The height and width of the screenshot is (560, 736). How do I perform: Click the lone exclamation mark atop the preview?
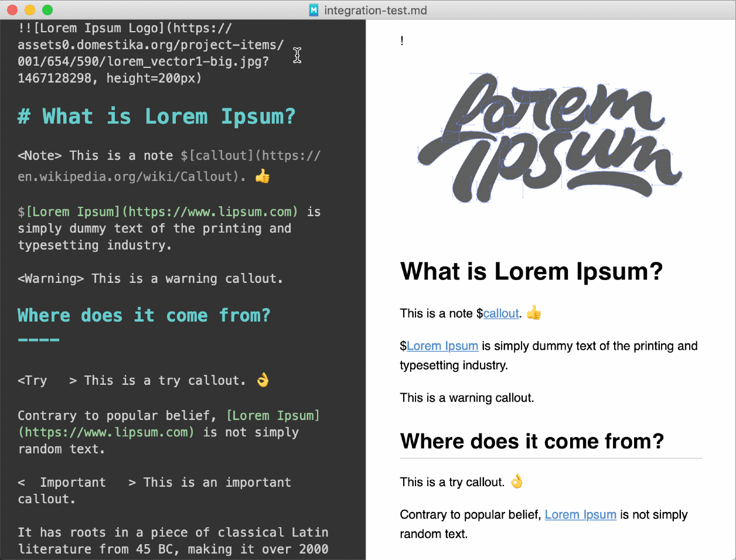point(402,40)
